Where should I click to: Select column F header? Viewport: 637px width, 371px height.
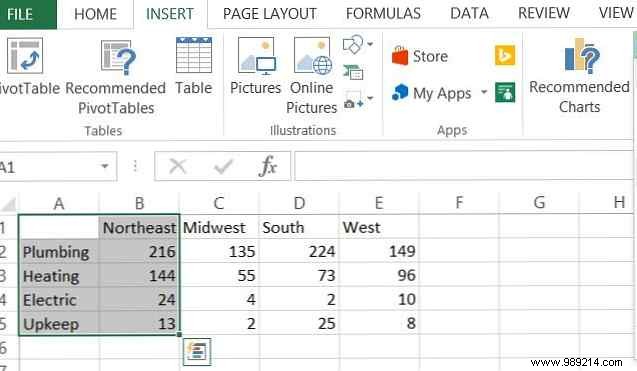(459, 202)
